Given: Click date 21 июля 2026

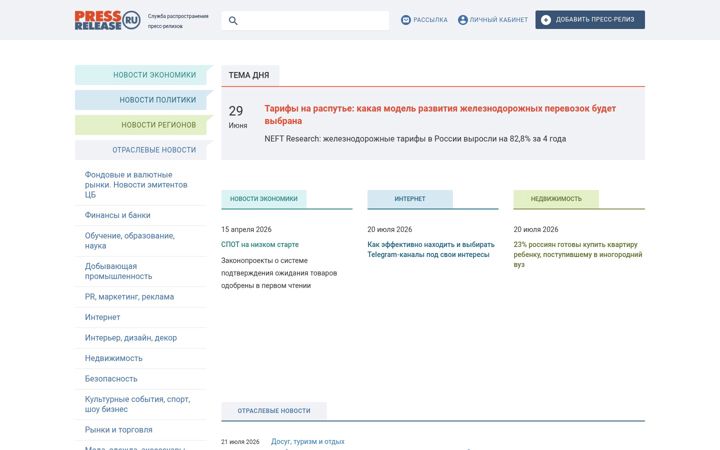Looking at the screenshot, I should tap(240, 442).
